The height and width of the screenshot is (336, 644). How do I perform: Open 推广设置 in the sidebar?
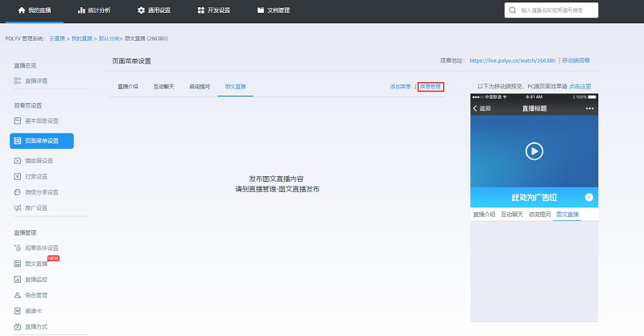pos(36,208)
